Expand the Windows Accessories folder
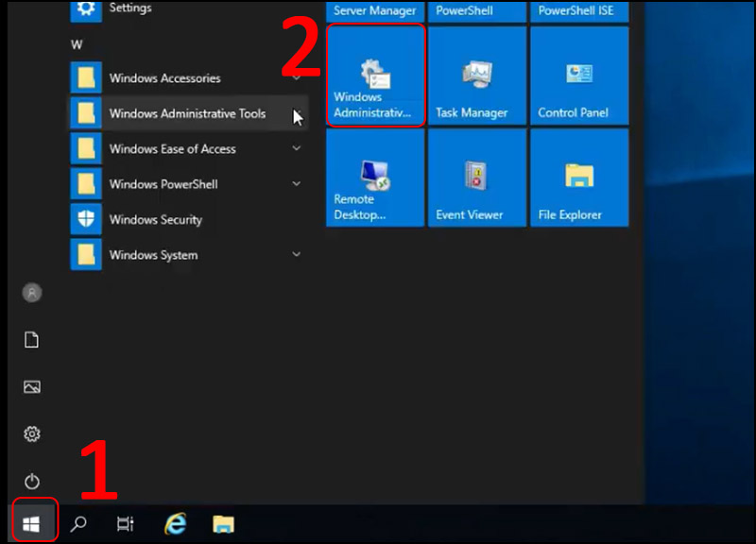Viewport: 756px width, 544px height. pos(297,78)
